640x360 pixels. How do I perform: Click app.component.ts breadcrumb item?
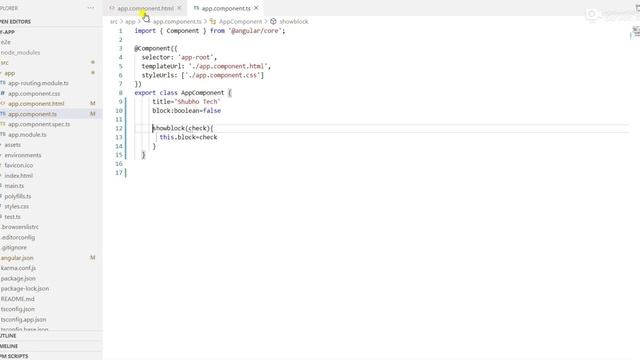(177, 22)
